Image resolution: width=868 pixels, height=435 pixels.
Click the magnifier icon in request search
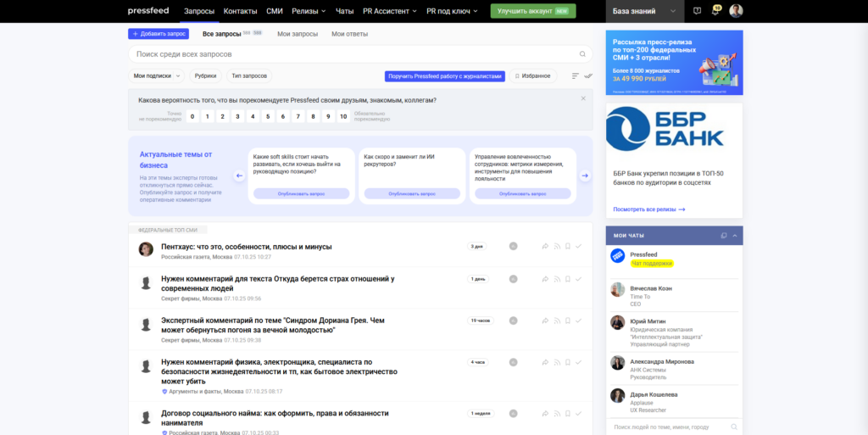582,54
